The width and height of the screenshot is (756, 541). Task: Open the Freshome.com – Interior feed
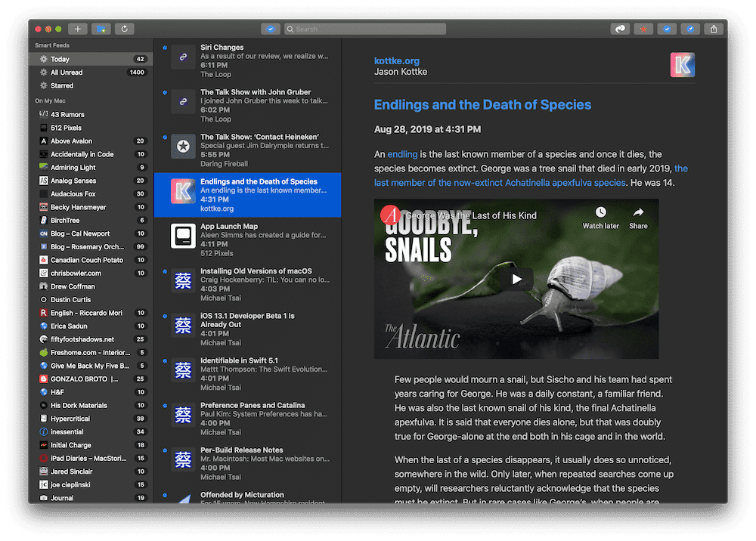click(x=91, y=353)
